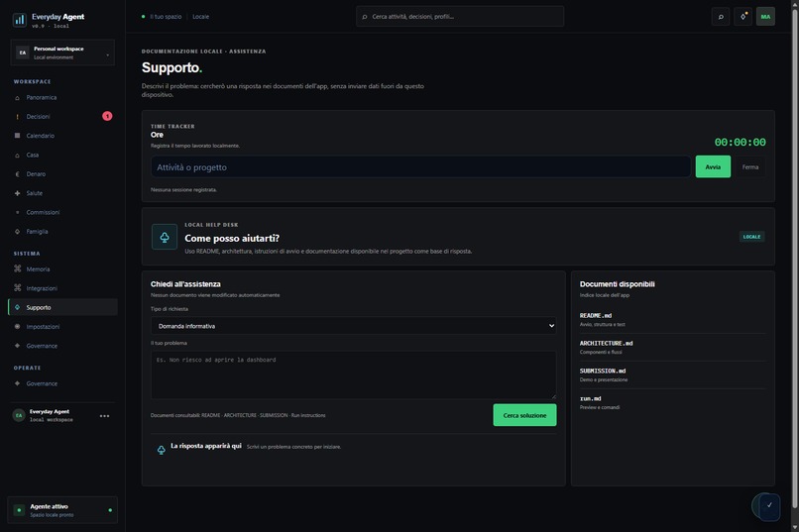The width and height of the screenshot is (799, 532).
Task: Click the Cerca soluzione button
Action: tap(524, 415)
